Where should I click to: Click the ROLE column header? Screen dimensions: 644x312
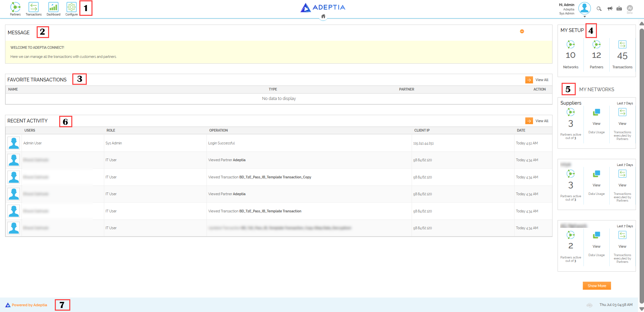[111, 130]
